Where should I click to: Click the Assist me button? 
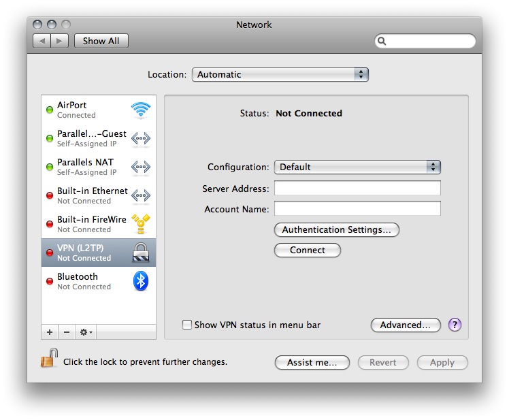point(312,363)
